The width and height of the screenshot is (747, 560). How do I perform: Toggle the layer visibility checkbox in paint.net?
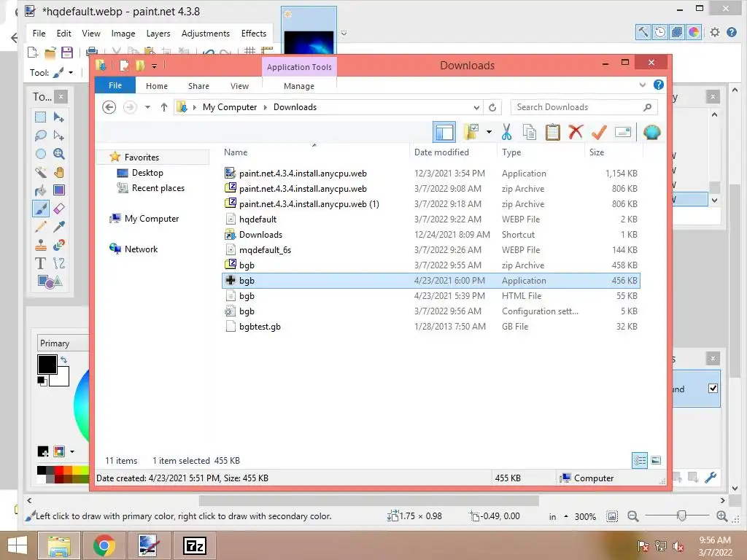coord(713,389)
